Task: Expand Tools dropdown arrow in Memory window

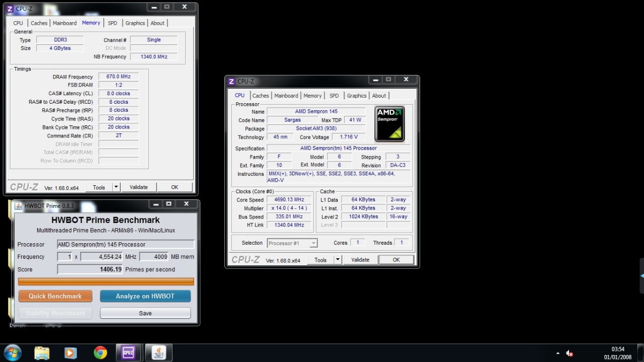Action: [116, 187]
